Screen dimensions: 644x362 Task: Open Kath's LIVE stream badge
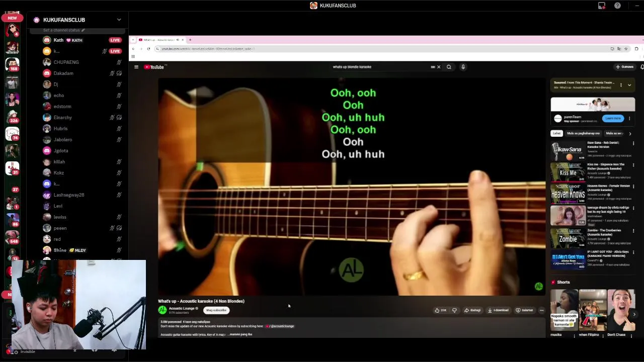115,40
